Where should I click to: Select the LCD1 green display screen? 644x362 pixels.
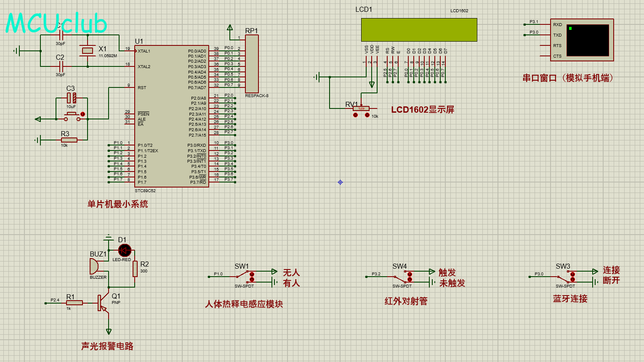(419, 29)
